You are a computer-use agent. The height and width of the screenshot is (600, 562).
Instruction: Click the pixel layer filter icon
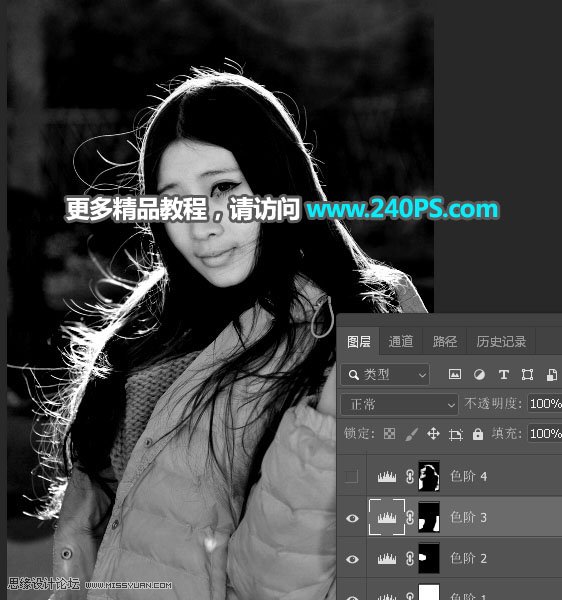pyautogui.click(x=454, y=374)
